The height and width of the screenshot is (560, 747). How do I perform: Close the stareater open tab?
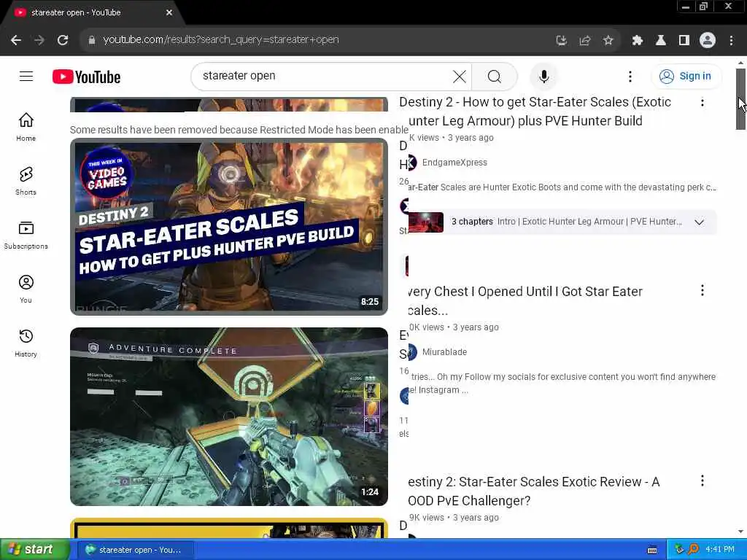(169, 13)
